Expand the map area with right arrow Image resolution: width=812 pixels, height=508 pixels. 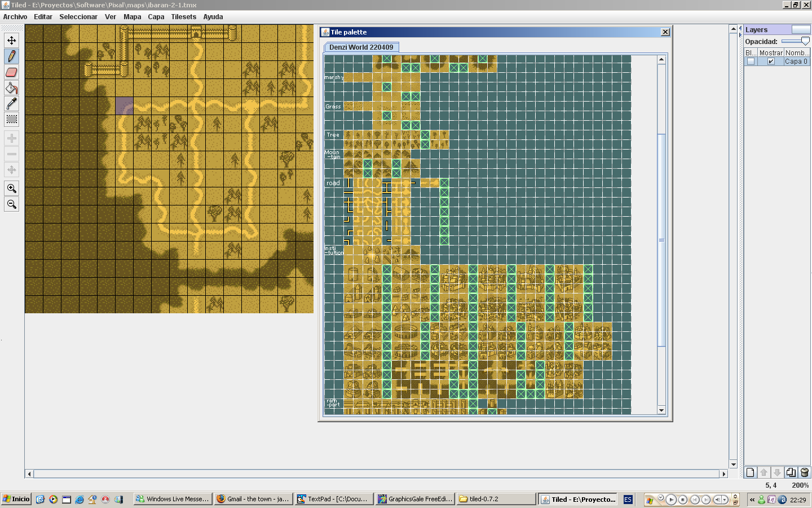(740, 35)
